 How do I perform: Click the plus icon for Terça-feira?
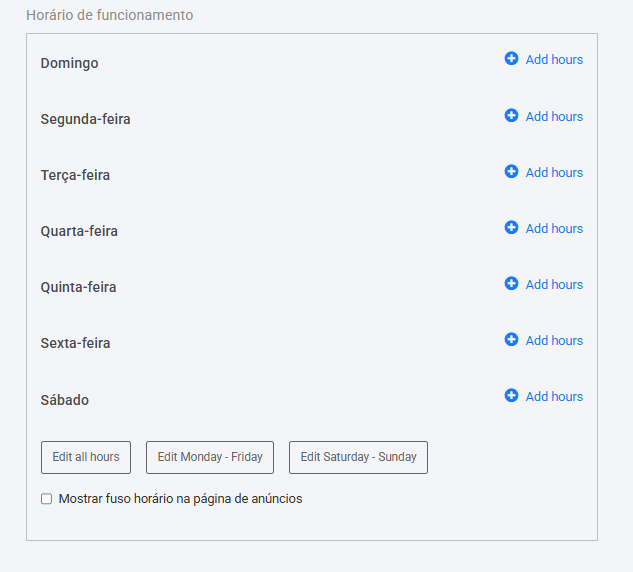click(511, 172)
